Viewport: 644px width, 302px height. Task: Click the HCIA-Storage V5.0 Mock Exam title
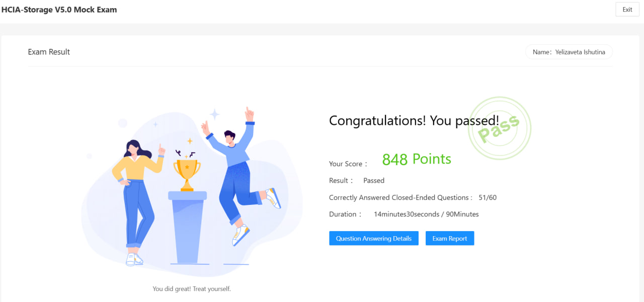tap(59, 10)
